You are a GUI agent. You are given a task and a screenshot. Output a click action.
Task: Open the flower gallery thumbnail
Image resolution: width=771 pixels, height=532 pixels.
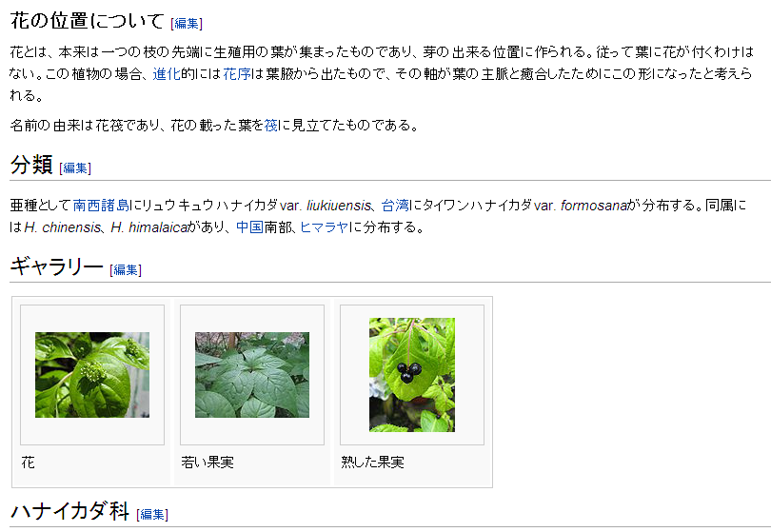coord(92,375)
